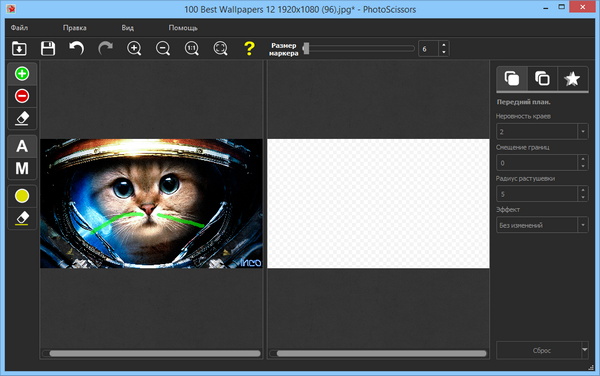This screenshot has height=376, width=600.
Task: Open the Вид menu
Action: coord(128,28)
